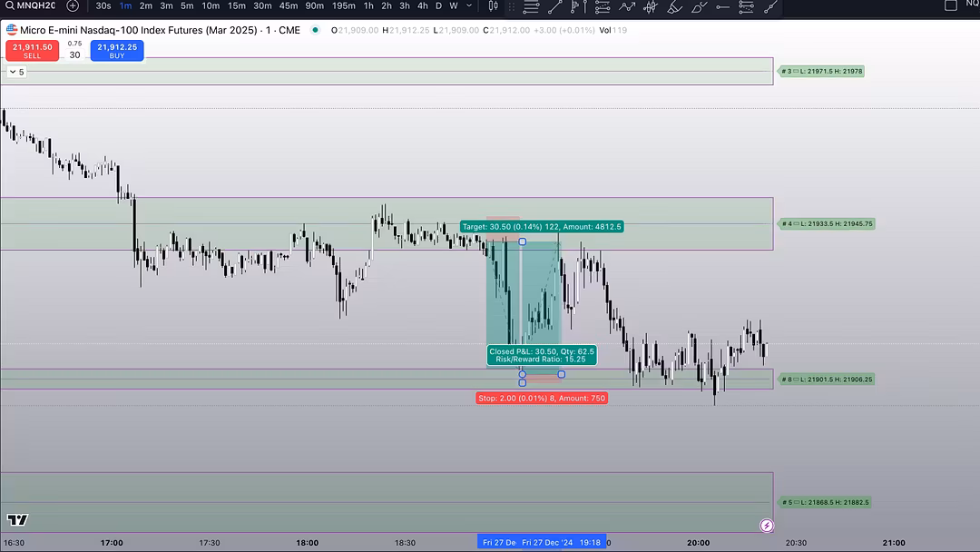
Task: Open the candlestick chart type icon
Action: 493,6
